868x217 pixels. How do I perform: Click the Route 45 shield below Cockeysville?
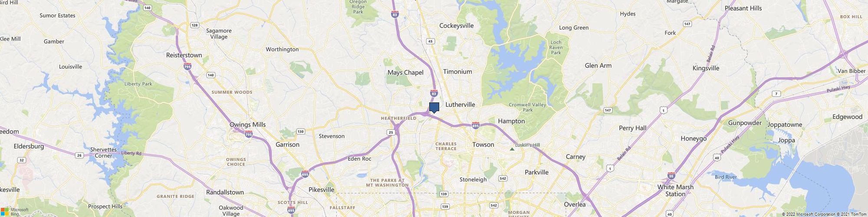point(431,41)
